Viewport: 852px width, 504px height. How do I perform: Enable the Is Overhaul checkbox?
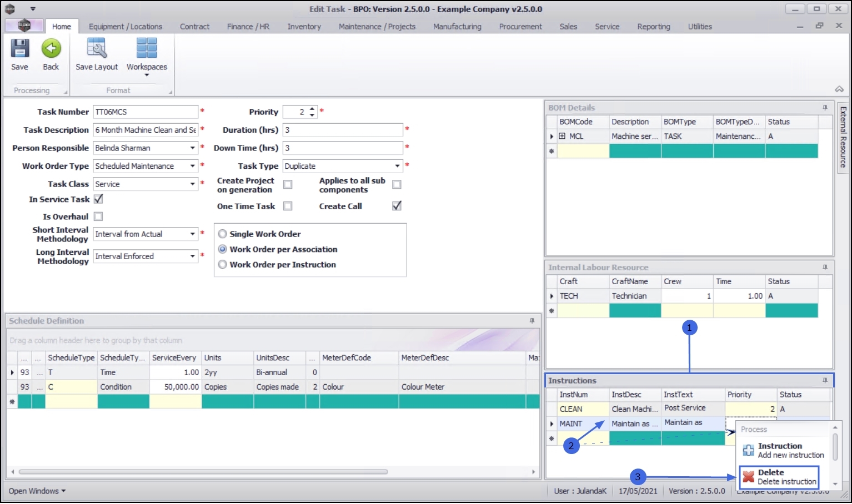pos(98,216)
